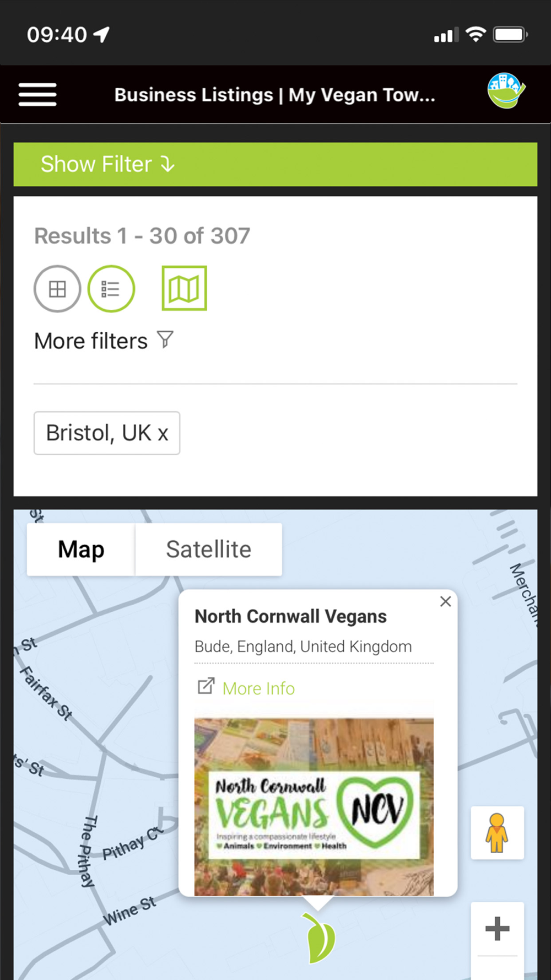This screenshot has width=551, height=980.
Task: Open the hamburger menu
Action: click(x=37, y=94)
